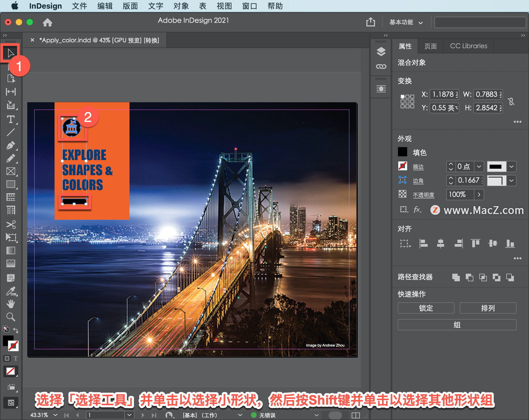Click the 组 button
The height and width of the screenshot is (420, 529).
457,325
